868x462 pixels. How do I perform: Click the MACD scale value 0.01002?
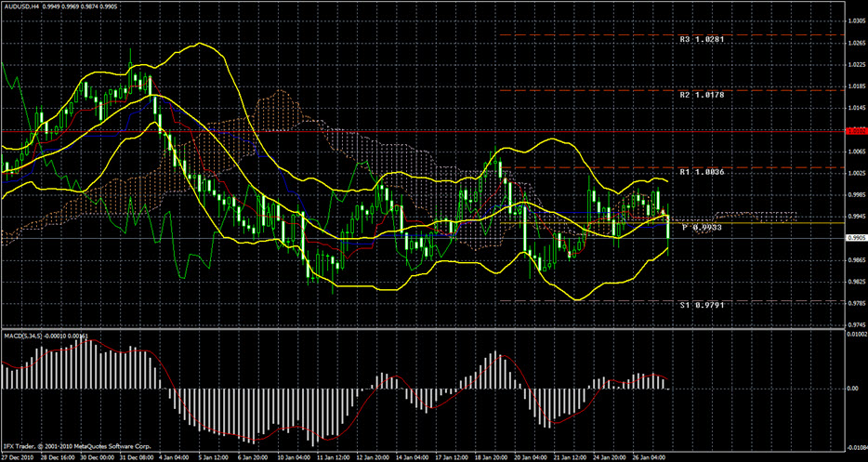[x=857, y=334]
